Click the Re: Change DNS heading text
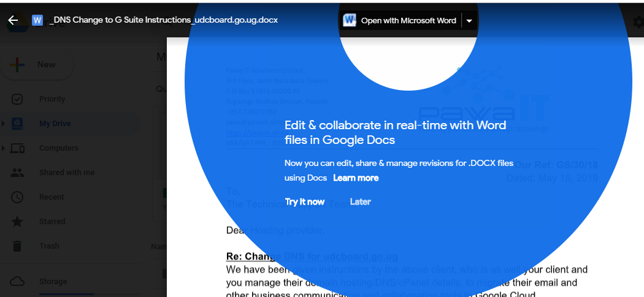 coord(312,257)
